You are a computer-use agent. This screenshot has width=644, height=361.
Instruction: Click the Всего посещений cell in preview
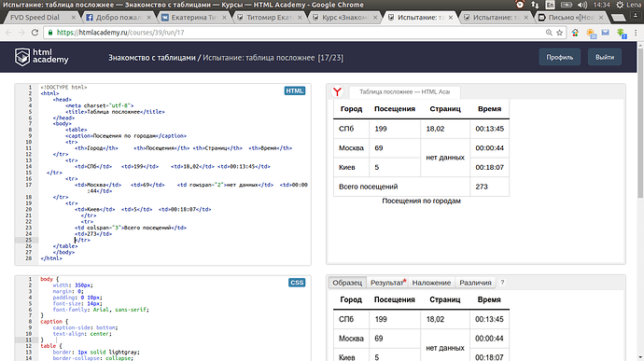(401, 187)
